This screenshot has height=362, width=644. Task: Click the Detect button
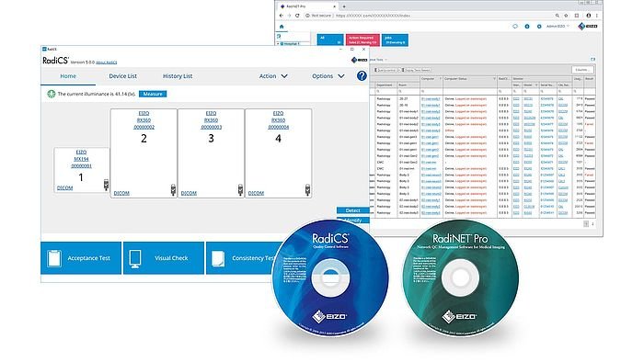coord(352,210)
